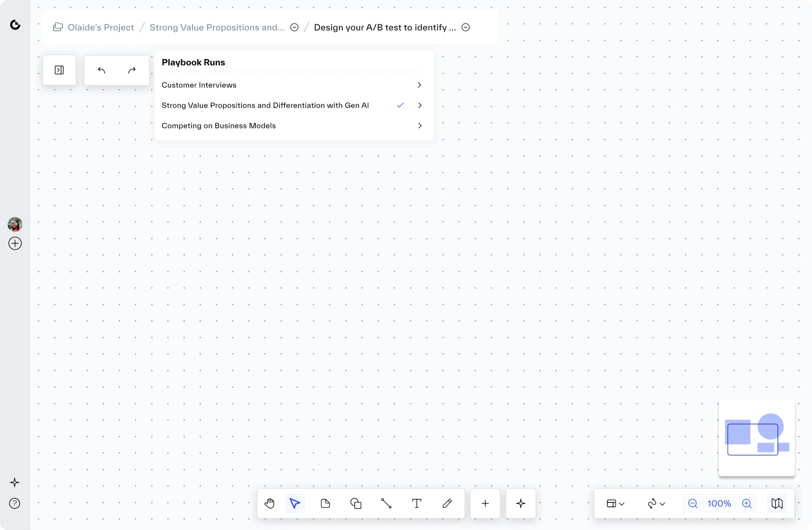
Task: Redo the last action
Action: [x=132, y=70]
